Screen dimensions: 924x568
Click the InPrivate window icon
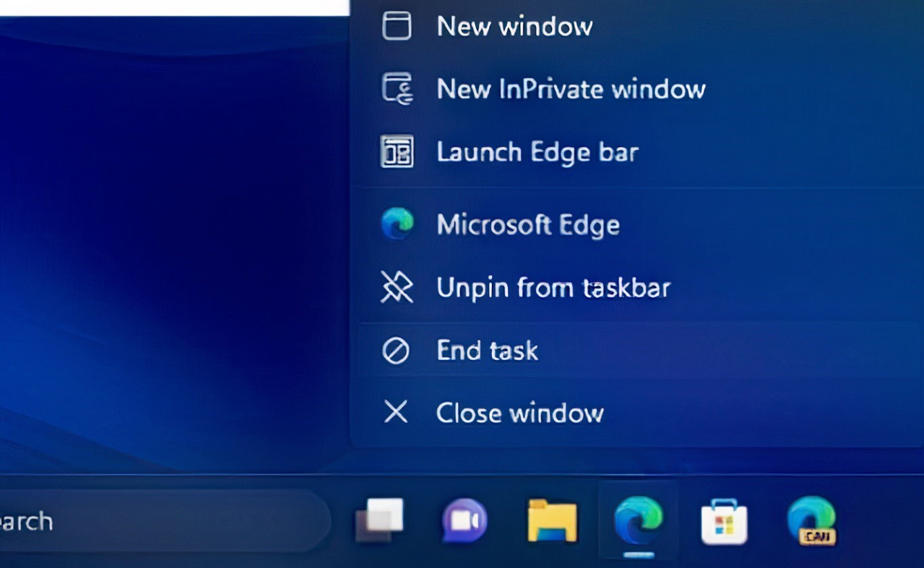coord(397,89)
